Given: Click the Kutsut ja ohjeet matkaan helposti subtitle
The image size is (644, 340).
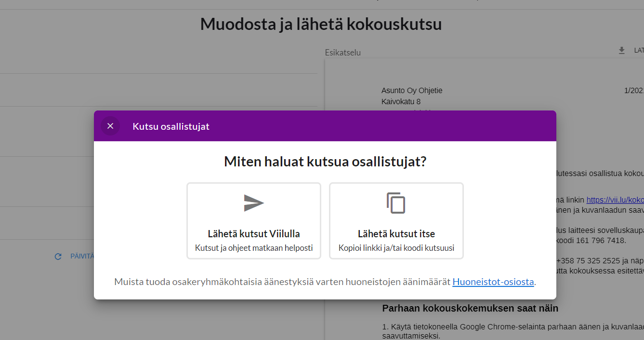Looking at the screenshot, I should [254, 248].
